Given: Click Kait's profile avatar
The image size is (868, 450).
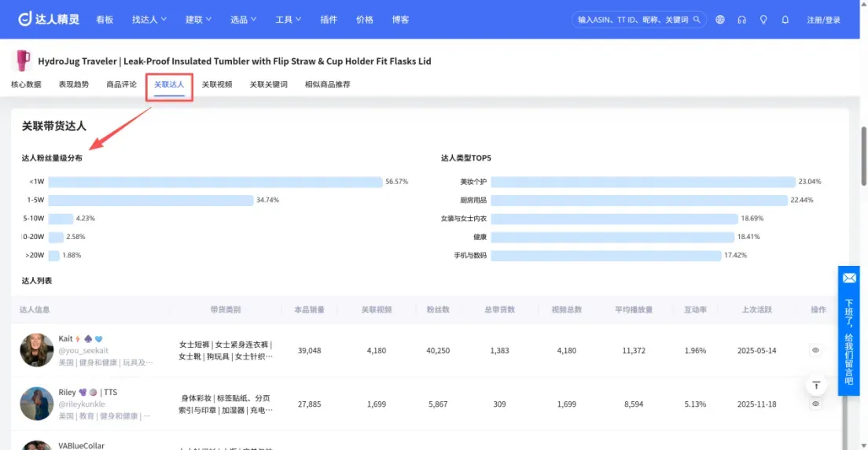Looking at the screenshot, I should point(36,350).
